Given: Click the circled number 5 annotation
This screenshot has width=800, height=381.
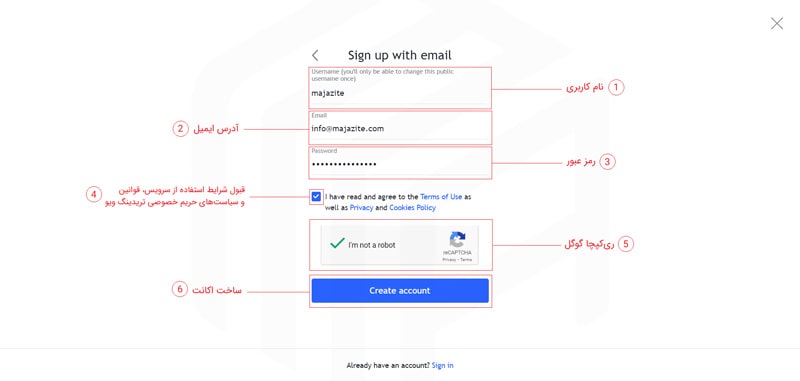Looking at the screenshot, I should (x=626, y=244).
